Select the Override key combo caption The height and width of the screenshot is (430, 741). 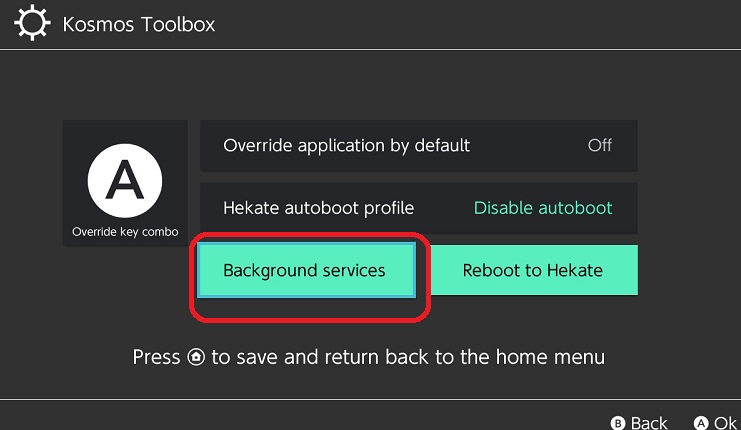125,232
